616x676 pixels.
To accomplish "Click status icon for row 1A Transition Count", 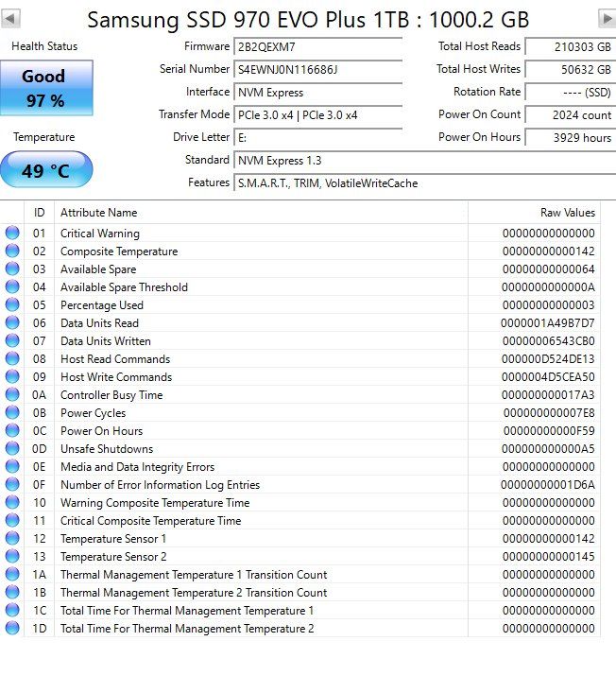I will pos(12,574).
